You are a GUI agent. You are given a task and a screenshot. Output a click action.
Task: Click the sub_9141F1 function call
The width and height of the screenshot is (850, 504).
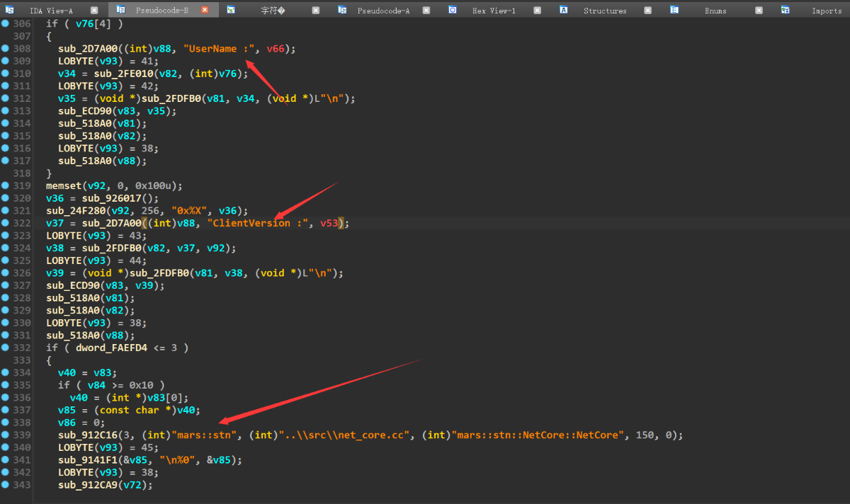tap(88, 459)
